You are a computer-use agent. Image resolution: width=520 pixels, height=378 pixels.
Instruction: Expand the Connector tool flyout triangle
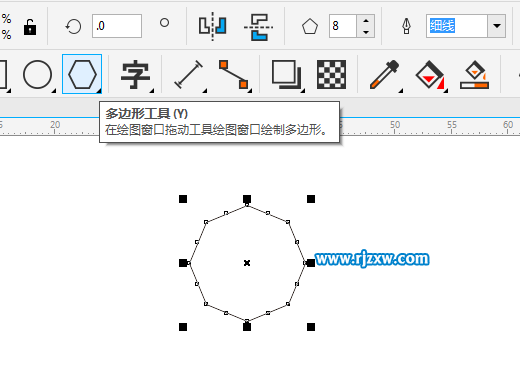click(x=250, y=90)
